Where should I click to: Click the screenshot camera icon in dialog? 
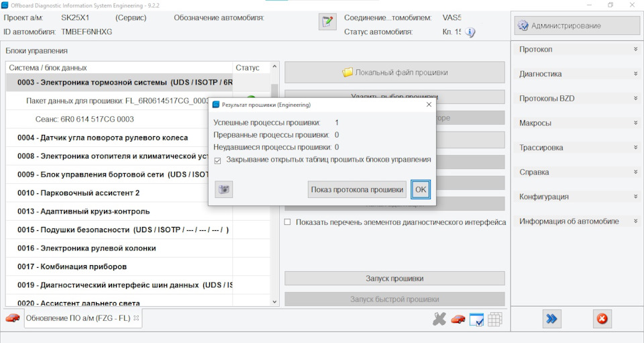(x=224, y=189)
